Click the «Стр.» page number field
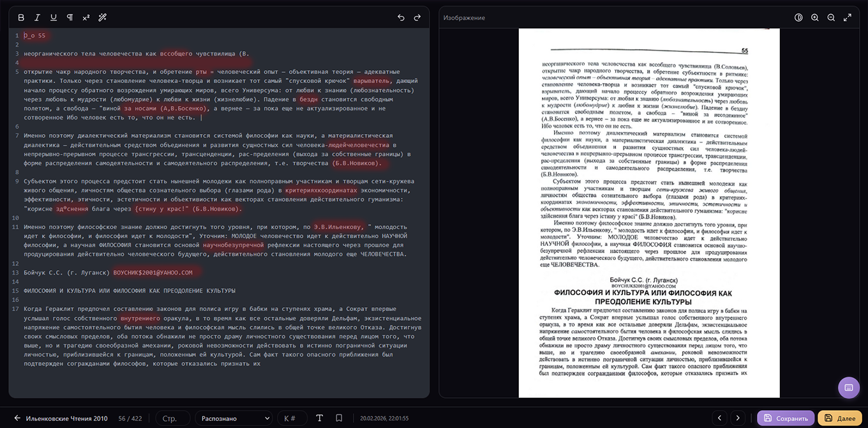This screenshot has height=428, width=868. coord(172,418)
